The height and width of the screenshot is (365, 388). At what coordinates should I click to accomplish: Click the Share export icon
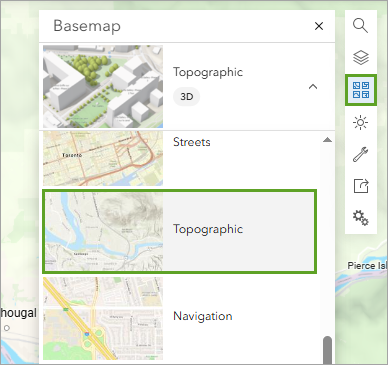click(x=361, y=186)
